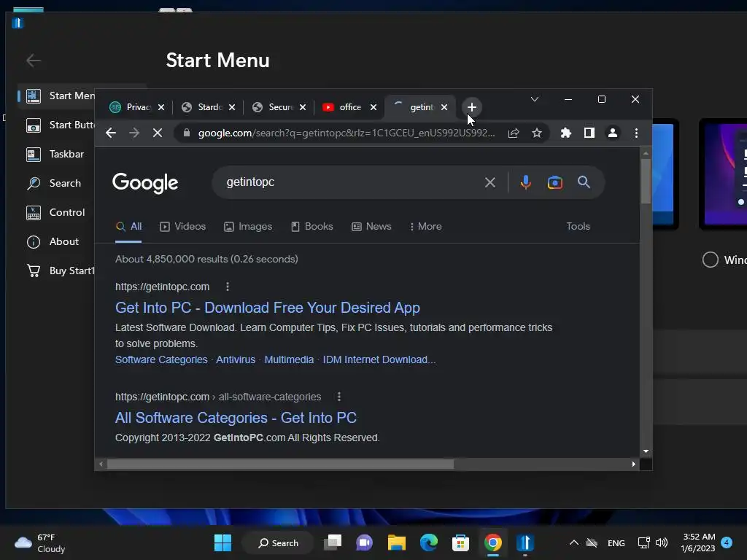Switch to News results tab
This screenshot has height=560, width=747.
point(371,227)
